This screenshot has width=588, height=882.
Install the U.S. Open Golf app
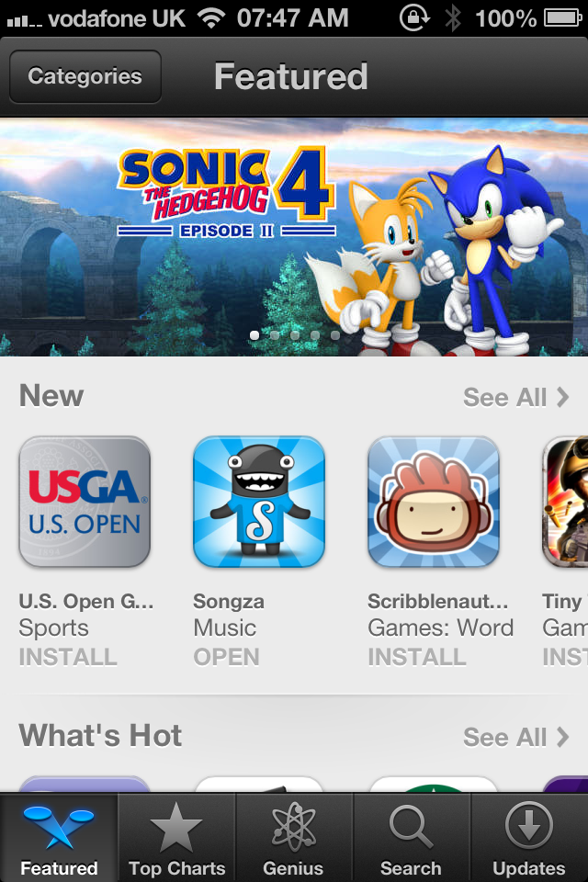68,657
